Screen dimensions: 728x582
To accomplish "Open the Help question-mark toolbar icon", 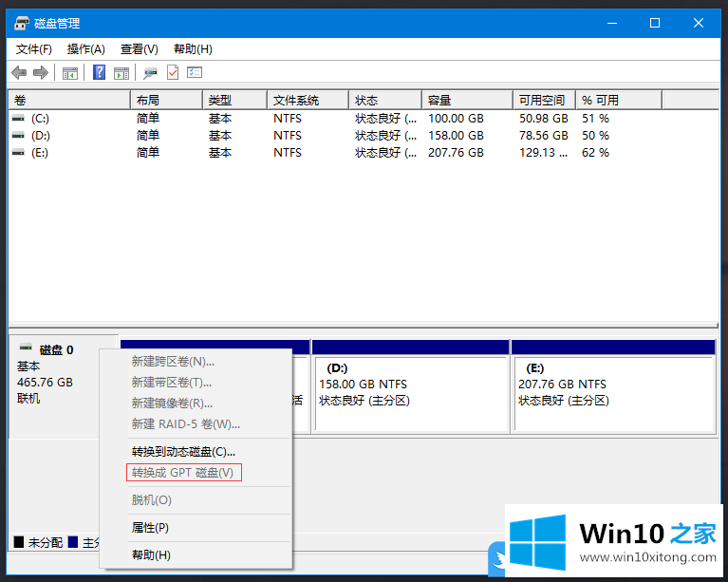I will click(x=99, y=72).
